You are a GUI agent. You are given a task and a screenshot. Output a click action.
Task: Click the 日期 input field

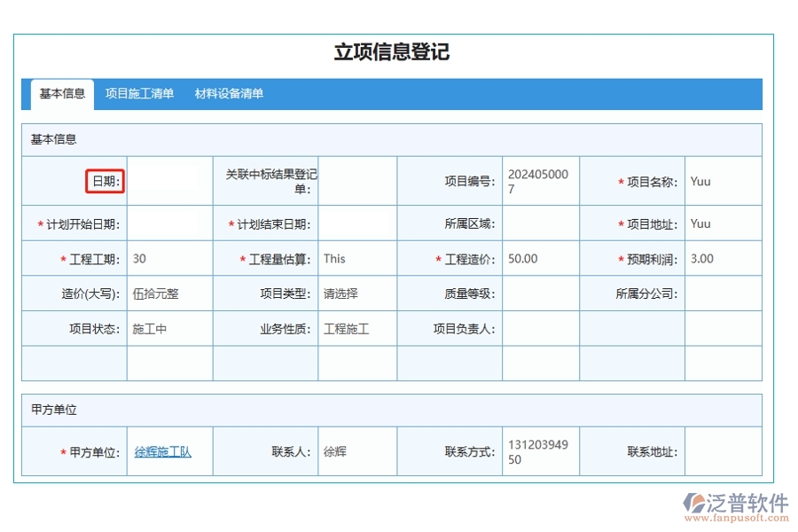pyautogui.click(x=170, y=181)
